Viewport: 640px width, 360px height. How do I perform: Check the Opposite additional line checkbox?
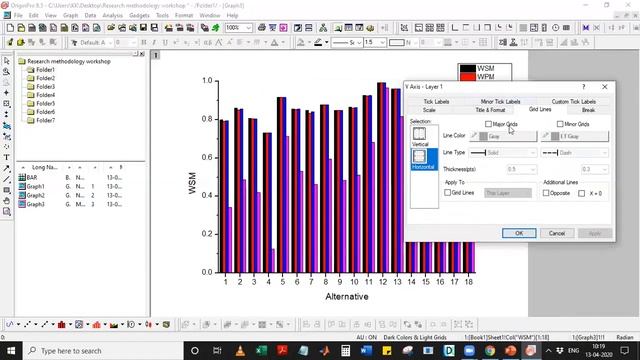[546, 193]
